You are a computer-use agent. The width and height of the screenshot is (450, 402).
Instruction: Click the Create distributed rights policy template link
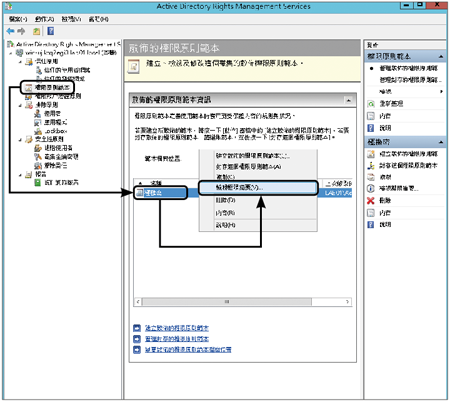pyautogui.click(x=177, y=328)
